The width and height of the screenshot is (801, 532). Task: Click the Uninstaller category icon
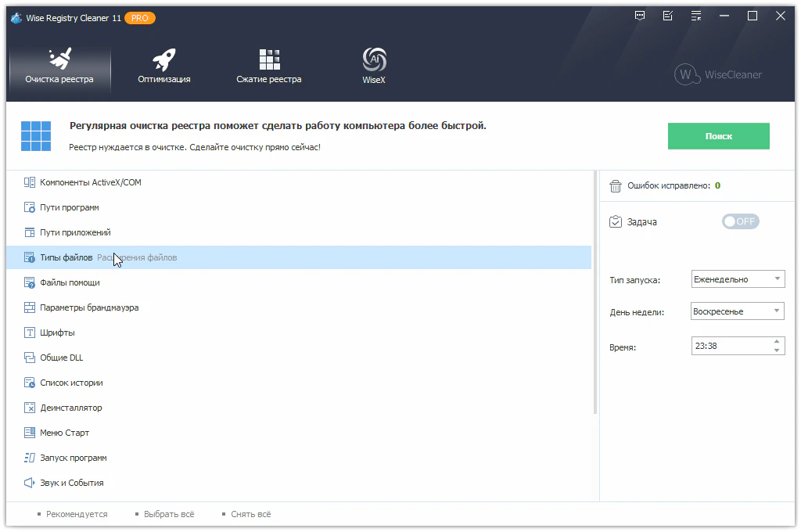tap(30, 408)
